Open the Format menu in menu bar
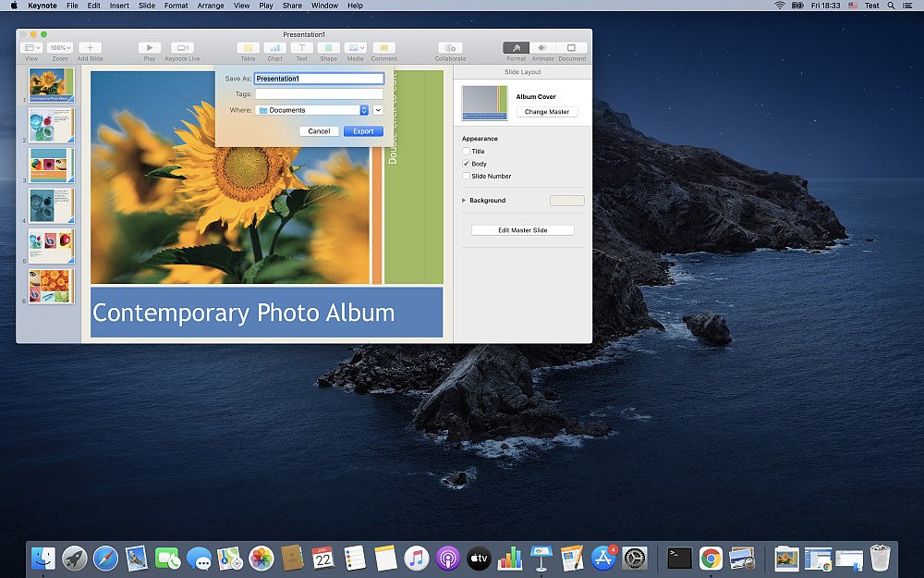Screen dimensions: 924x578 point(176,6)
